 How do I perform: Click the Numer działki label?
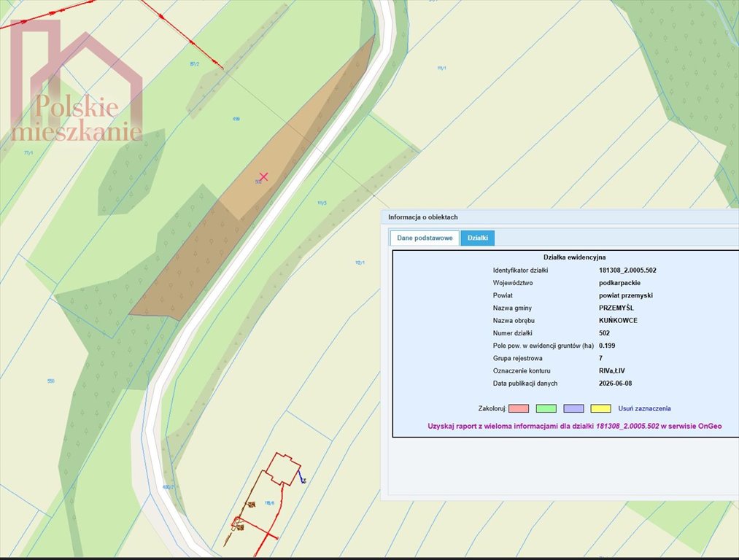click(x=514, y=333)
